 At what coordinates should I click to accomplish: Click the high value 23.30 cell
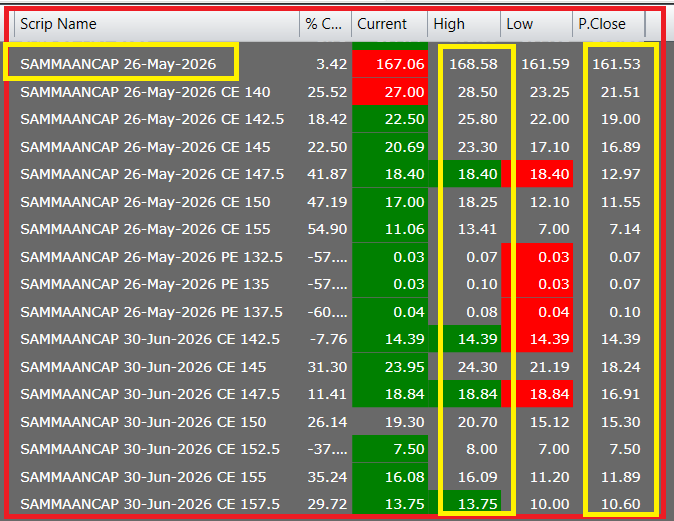[x=465, y=147]
